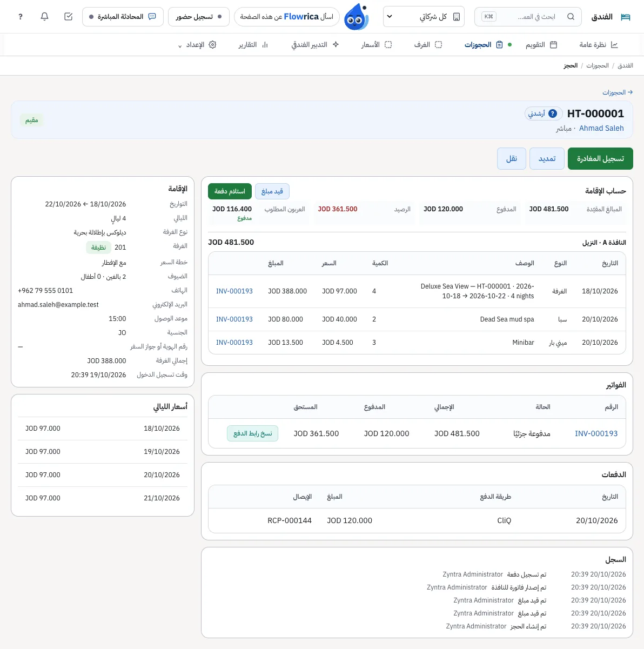Open INV-000193 link in the Deluxe Sea View row

tap(234, 291)
